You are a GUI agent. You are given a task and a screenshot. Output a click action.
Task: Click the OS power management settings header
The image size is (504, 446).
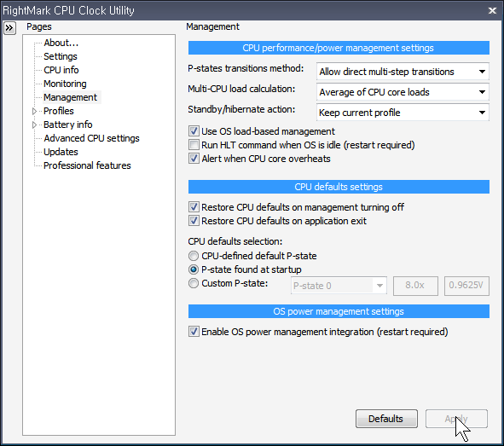(339, 311)
